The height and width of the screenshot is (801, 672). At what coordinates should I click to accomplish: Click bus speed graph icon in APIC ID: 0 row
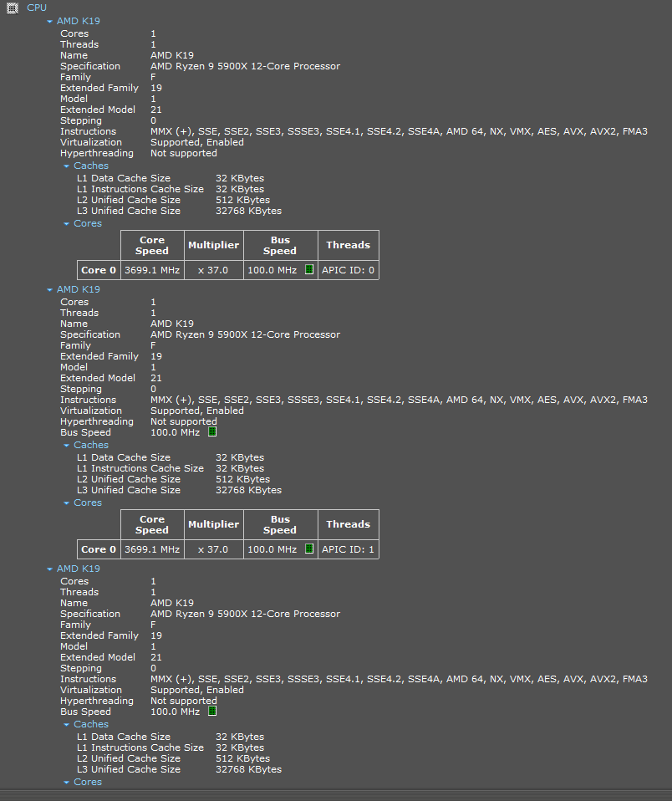click(x=309, y=269)
